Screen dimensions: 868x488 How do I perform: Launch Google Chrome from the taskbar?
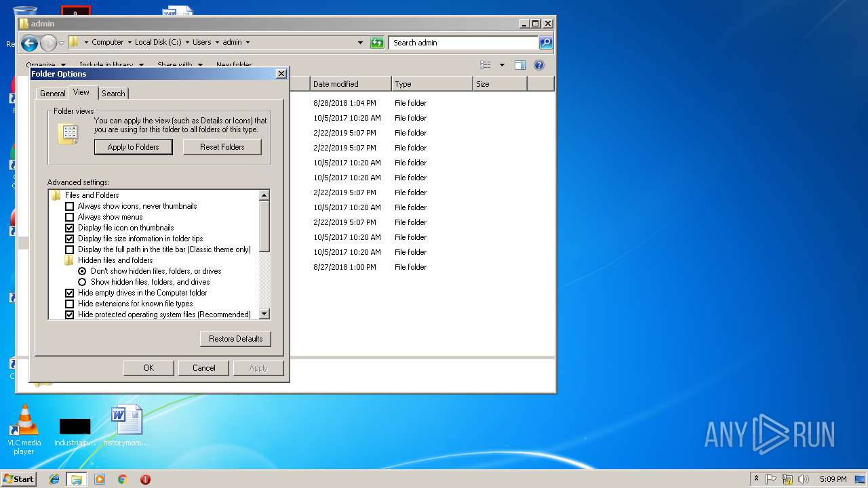(122, 479)
